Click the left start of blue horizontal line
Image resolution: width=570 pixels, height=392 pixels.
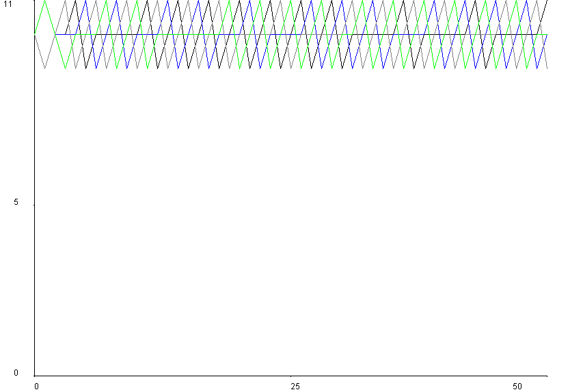pyautogui.click(x=56, y=34)
